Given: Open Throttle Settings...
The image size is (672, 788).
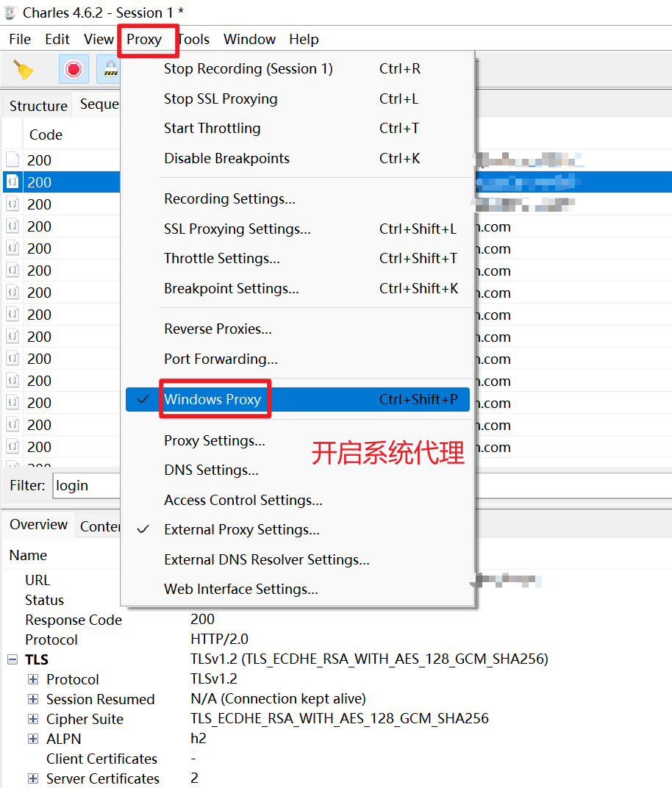Looking at the screenshot, I should coord(298,258).
